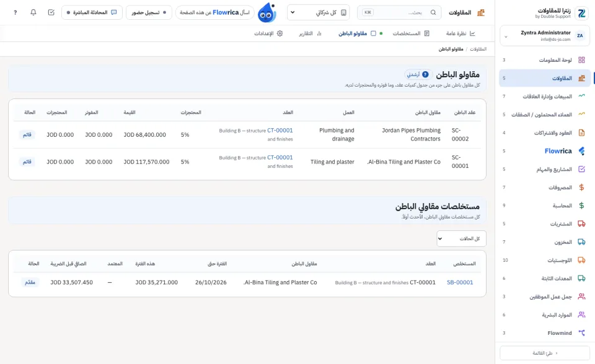
Task: Switch to نظرة عامة overview tab
Action: [x=461, y=33]
